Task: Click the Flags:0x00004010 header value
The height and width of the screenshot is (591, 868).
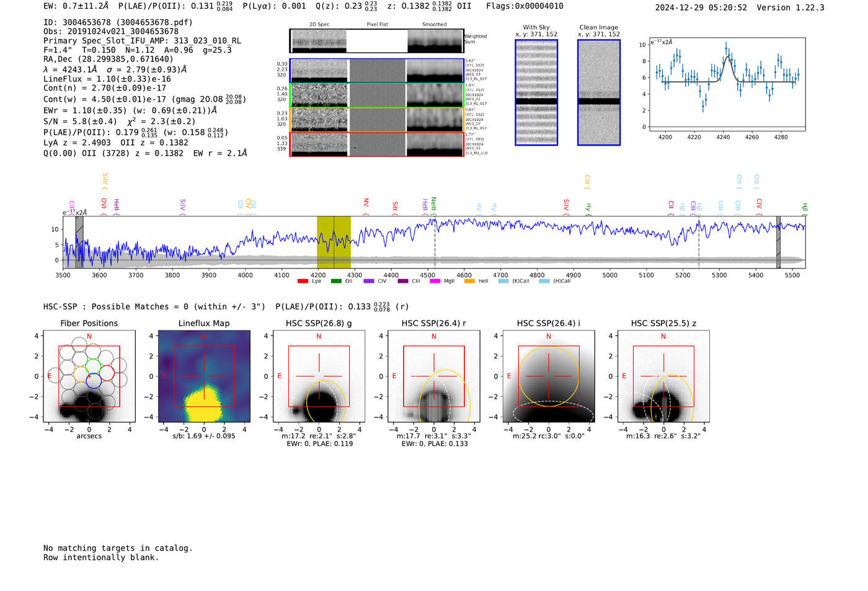Action: coord(525,6)
